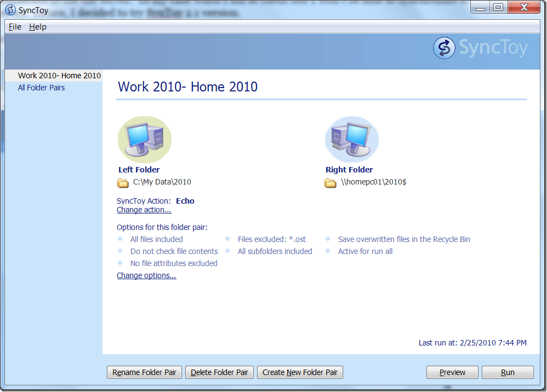The width and height of the screenshot is (547, 392).
Task: Click All subfolders included option
Action: [x=275, y=251]
